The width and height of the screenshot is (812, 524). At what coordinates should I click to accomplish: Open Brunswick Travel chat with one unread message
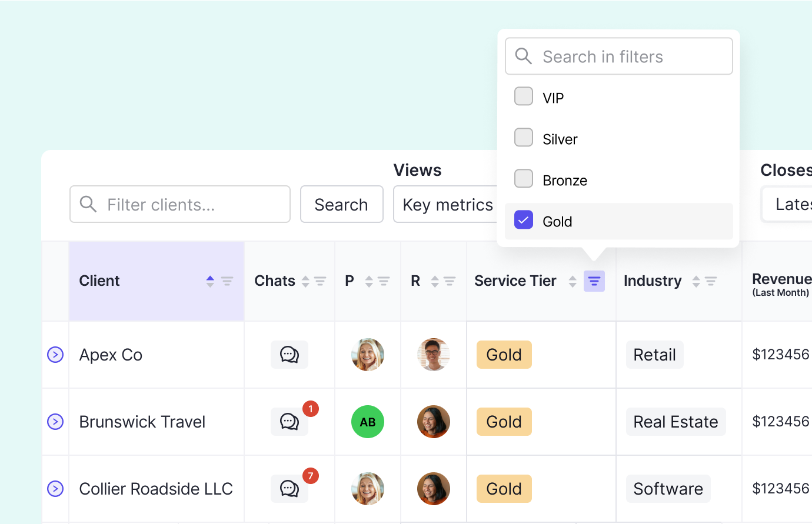(x=289, y=421)
